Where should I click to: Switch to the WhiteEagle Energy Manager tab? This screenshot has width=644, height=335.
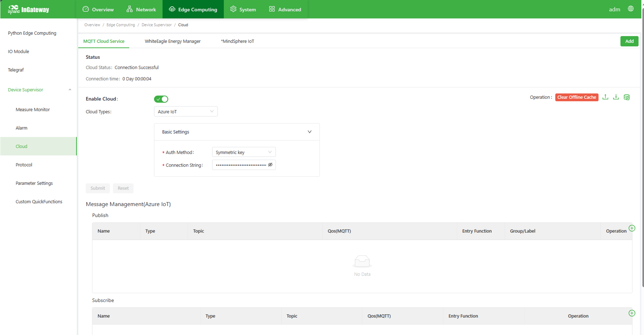pos(173,41)
